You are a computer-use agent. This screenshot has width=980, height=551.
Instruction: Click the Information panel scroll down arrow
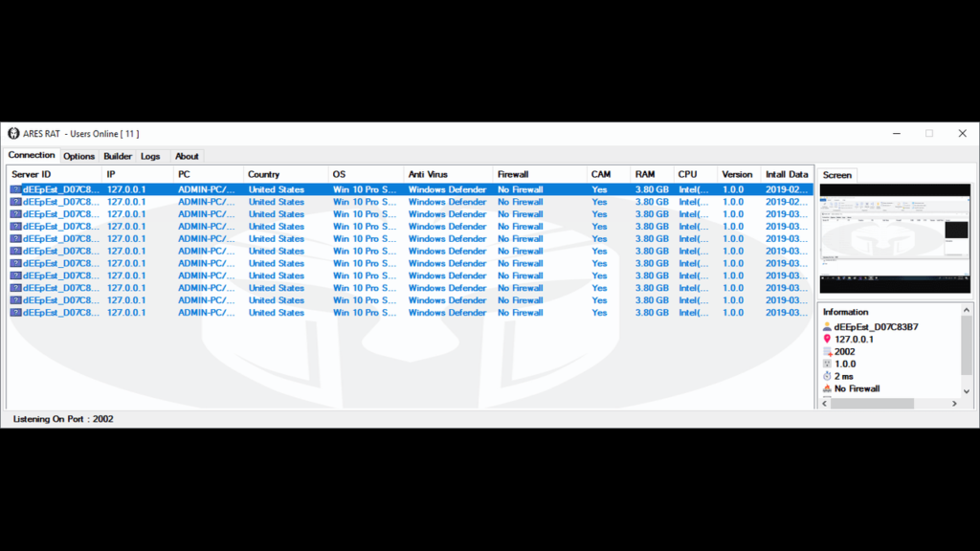coord(967,391)
